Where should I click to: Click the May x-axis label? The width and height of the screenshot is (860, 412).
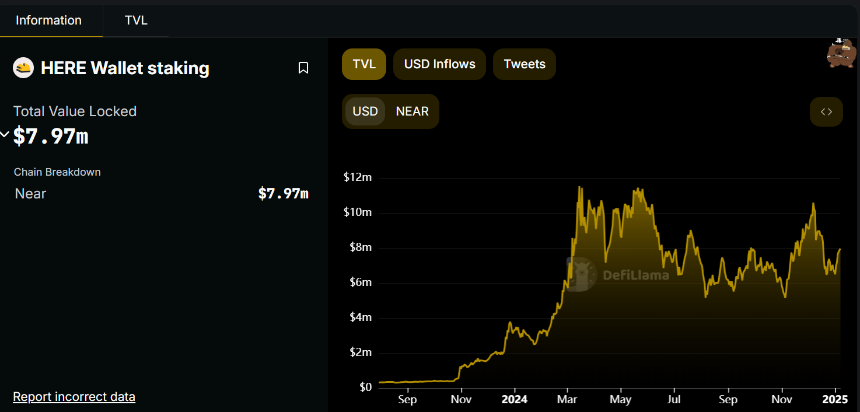(x=621, y=399)
